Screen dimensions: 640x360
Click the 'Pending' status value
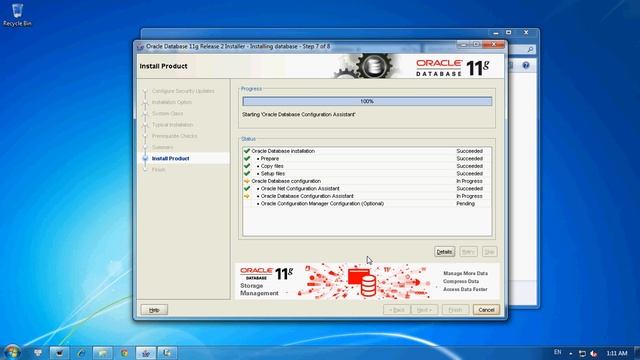(465, 203)
